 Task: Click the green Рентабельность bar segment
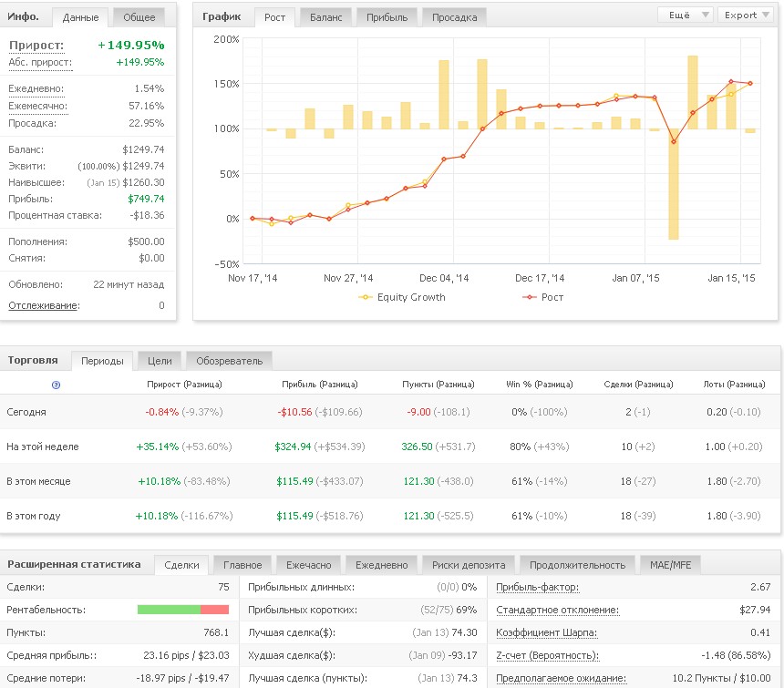(168, 610)
